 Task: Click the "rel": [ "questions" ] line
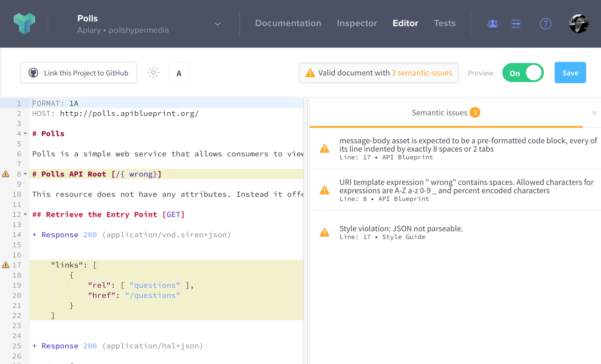[167, 285]
